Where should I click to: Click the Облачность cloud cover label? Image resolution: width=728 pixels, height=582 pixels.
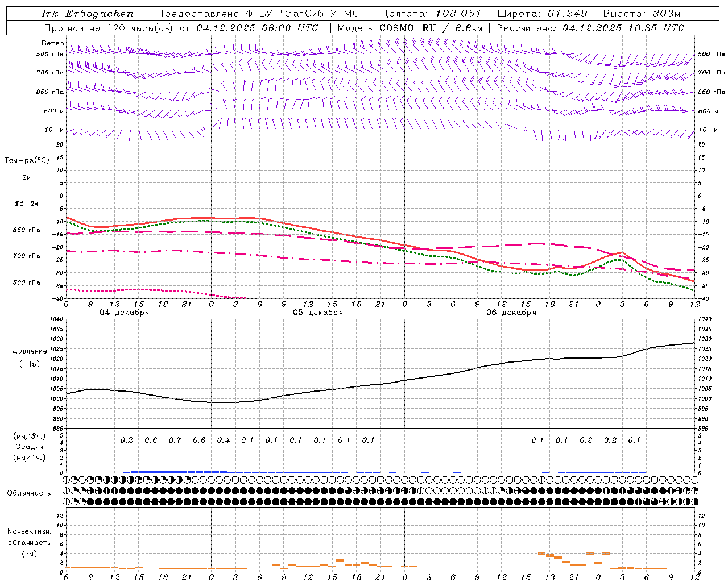pos(29,493)
